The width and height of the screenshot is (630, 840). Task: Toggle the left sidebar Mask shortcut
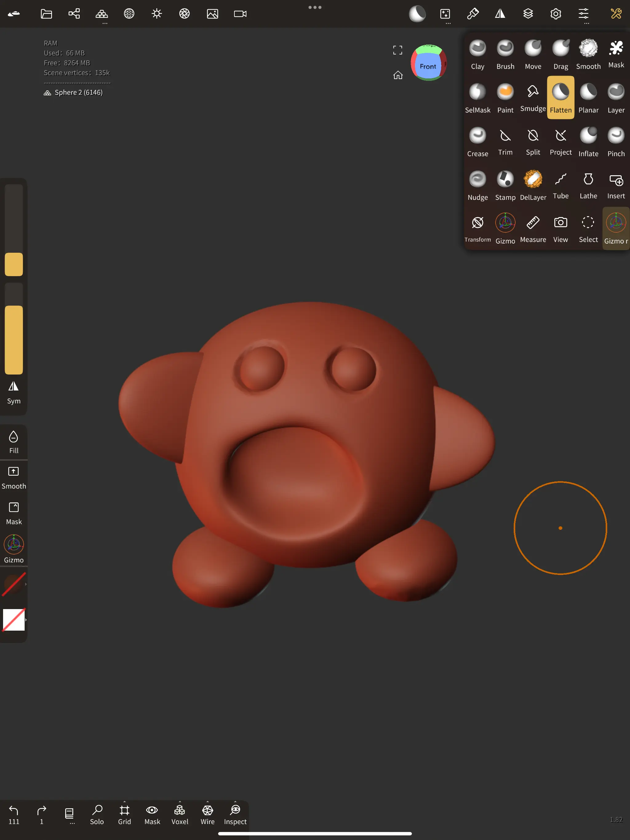click(x=14, y=514)
